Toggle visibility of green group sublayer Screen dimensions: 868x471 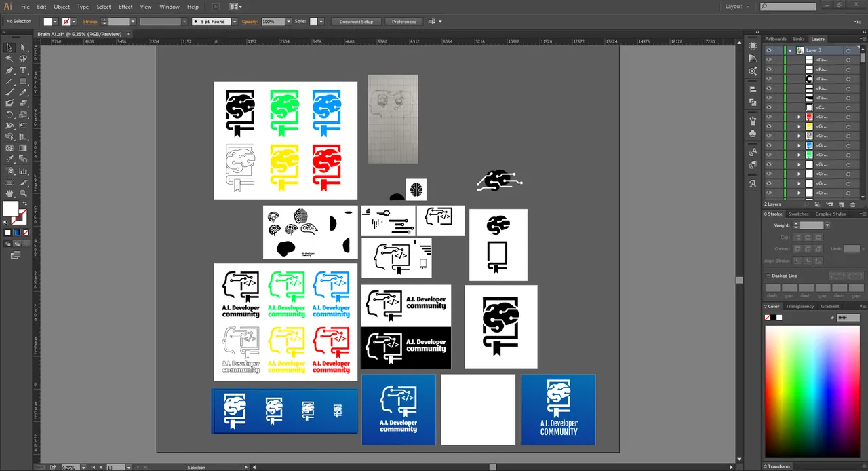point(769,155)
